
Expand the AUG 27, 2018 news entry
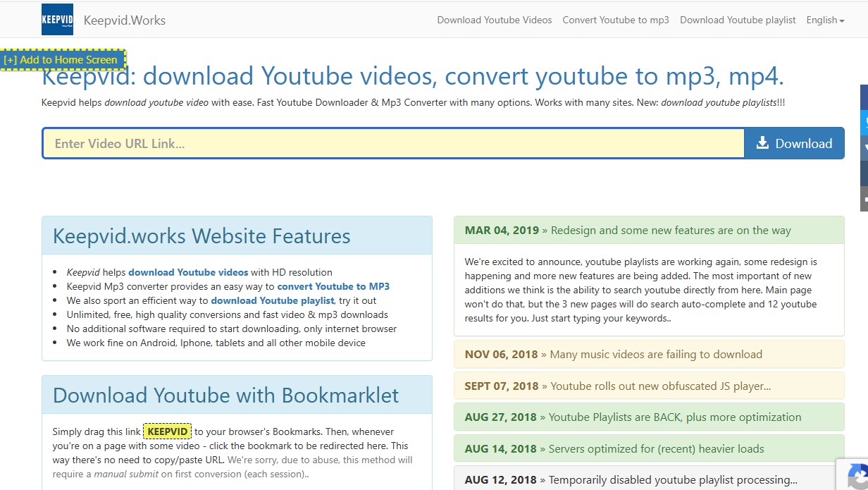point(649,417)
